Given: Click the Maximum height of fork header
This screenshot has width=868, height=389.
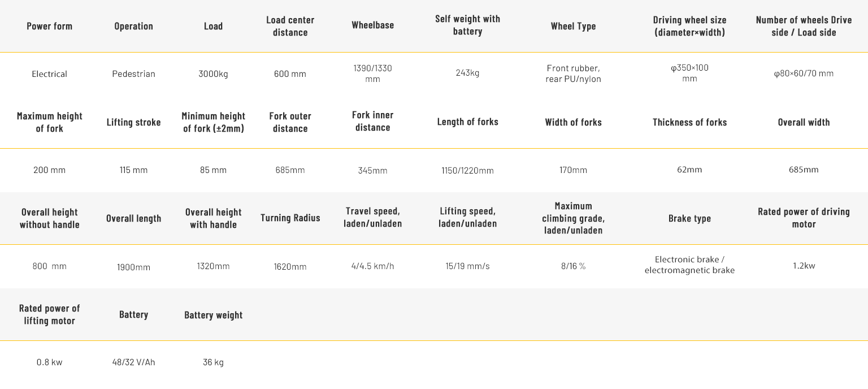Looking at the screenshot, I should (x=49, y=122).
